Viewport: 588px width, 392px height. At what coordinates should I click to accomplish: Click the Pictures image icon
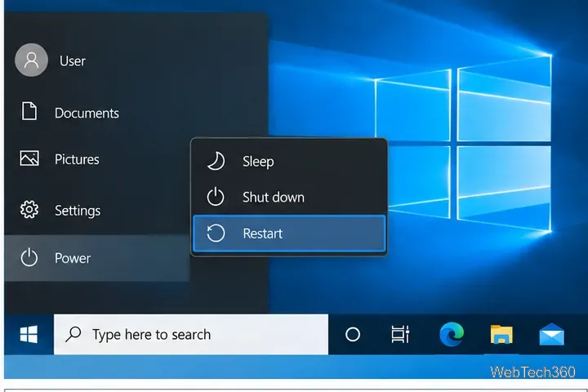click(29, 158)
